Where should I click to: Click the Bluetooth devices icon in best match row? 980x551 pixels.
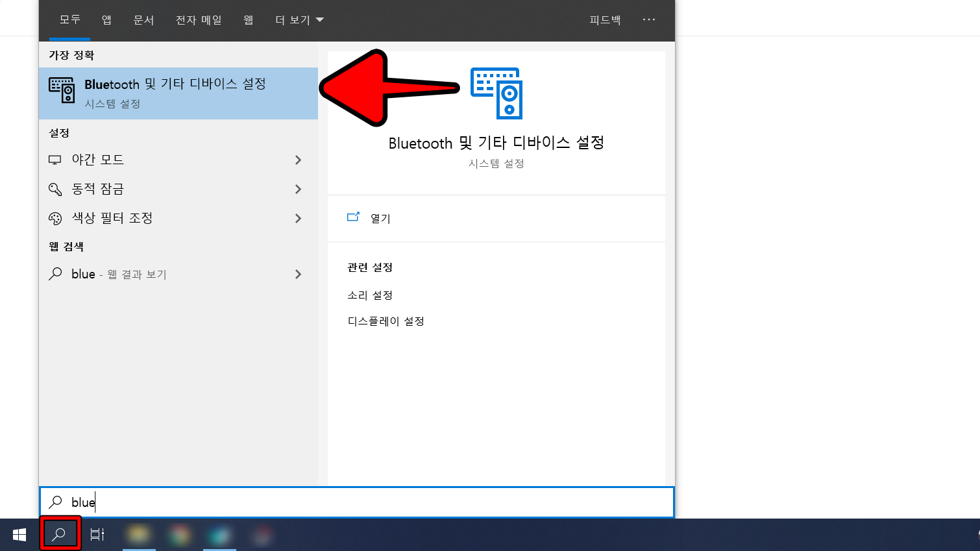point(62,90)
